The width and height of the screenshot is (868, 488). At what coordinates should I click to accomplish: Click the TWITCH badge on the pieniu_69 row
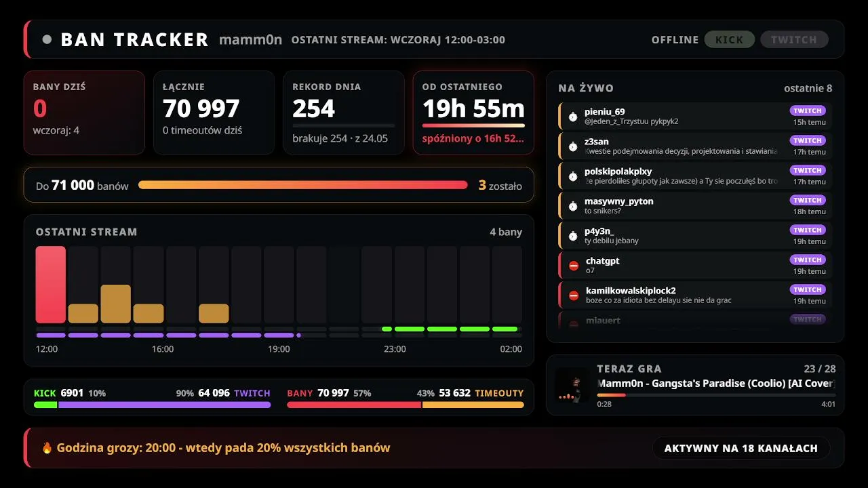point(808,110)
